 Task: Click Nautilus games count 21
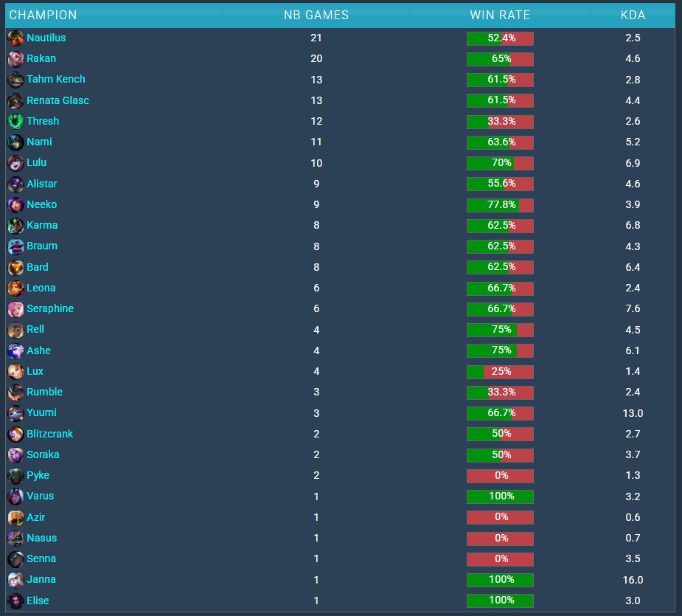coord(316,38)
